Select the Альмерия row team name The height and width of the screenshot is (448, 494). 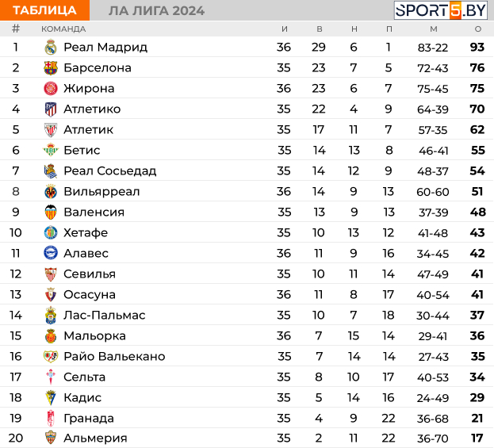coord(95,438)
